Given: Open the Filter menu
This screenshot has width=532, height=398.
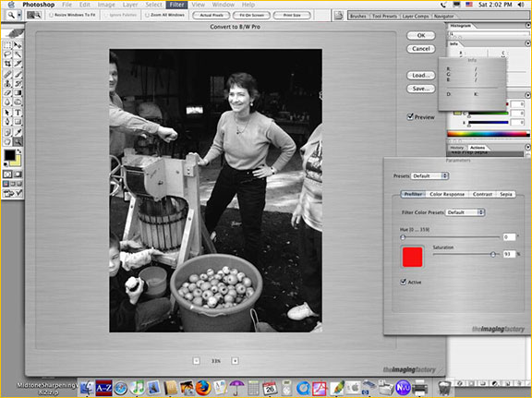Looking at the screenshot, I should coord(176,5).
